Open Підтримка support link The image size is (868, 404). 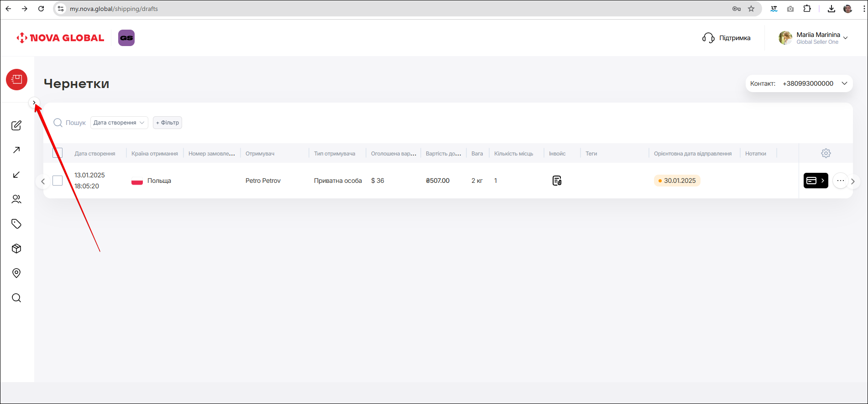(x=727, y=38)
